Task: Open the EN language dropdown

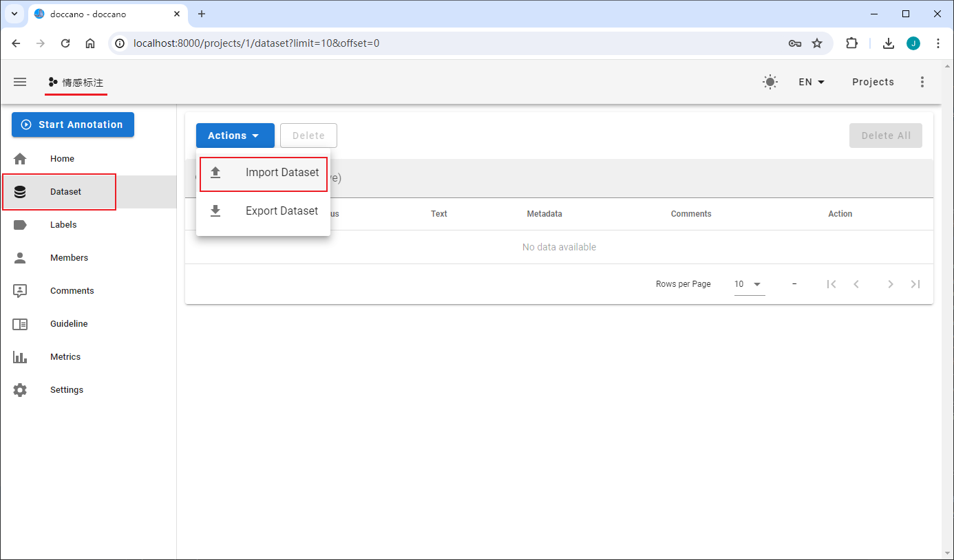Action: click(812, 82)
